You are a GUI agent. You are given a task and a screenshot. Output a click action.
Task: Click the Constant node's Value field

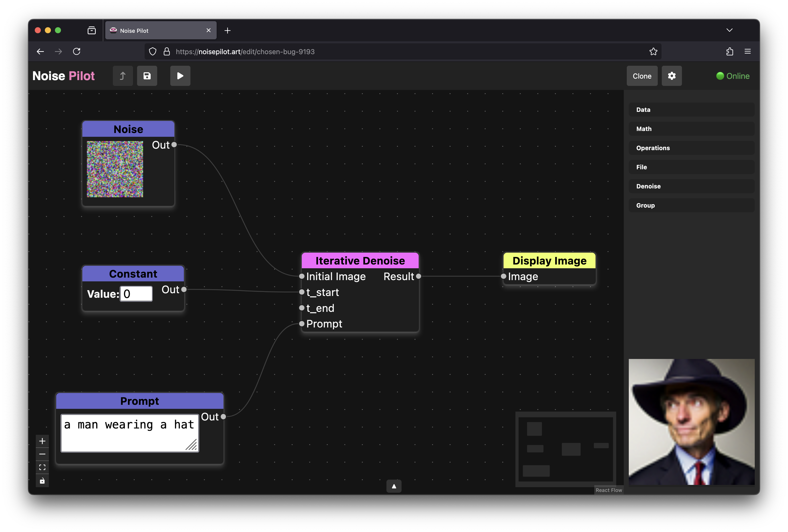pos(136,294)
